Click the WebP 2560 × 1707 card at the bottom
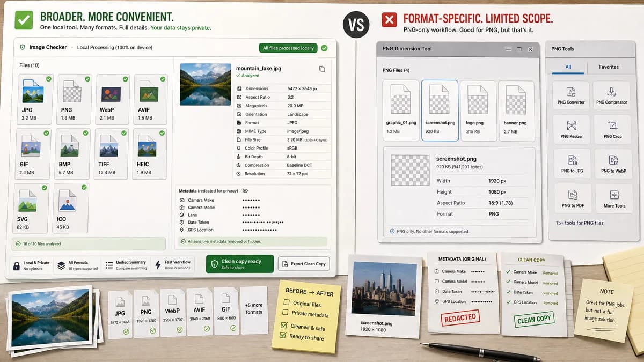 click(172, 314)
